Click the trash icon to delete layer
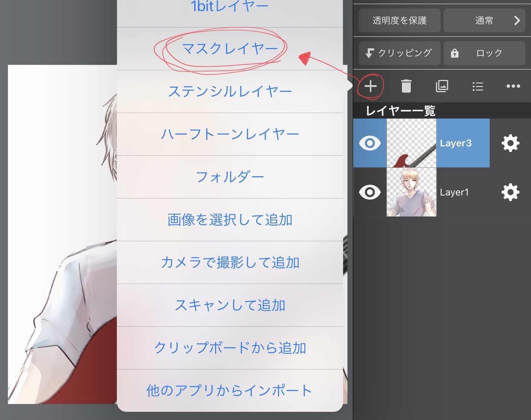 coord(406,86)
